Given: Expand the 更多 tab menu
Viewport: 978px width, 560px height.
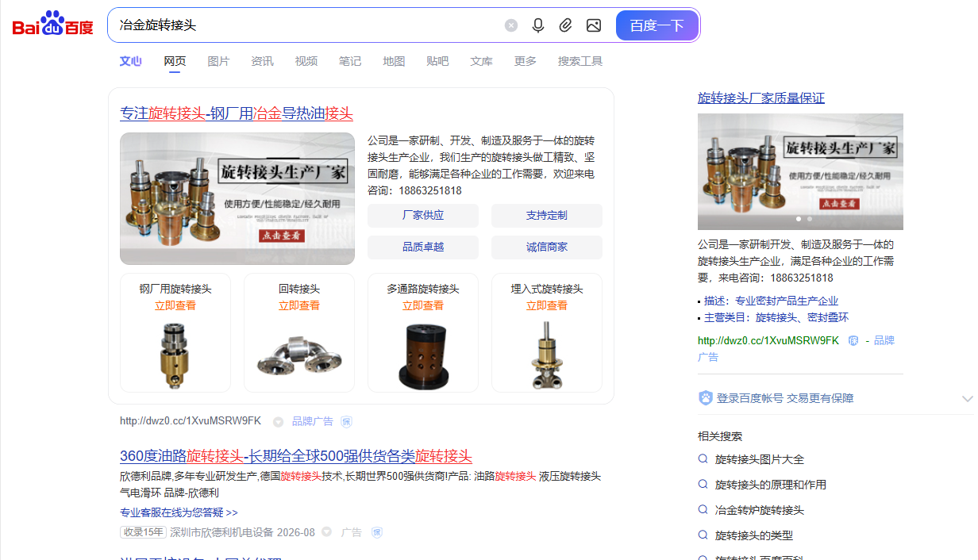Looking at the screenshot, I should pos(525,61).
